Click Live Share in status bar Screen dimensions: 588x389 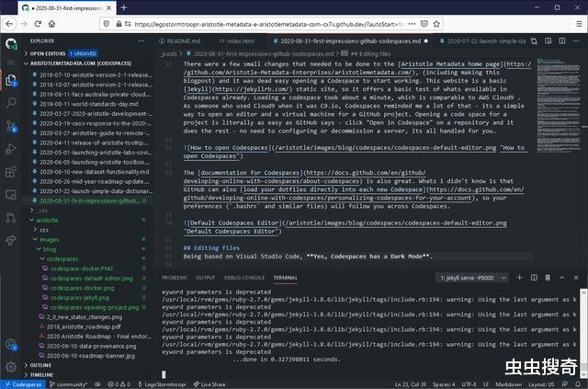[x=209, y=384]
